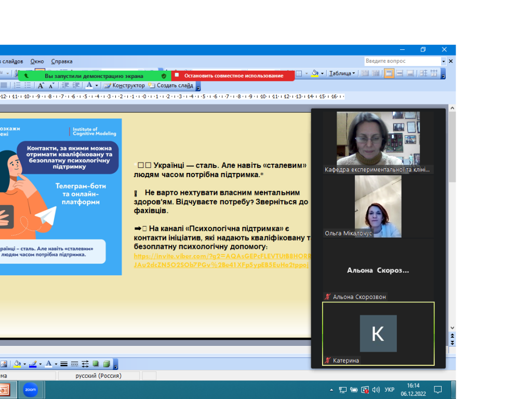Open the Окно menu
Image resolution: width=532 pixels, height=399 pixels.
click(37, 61)
